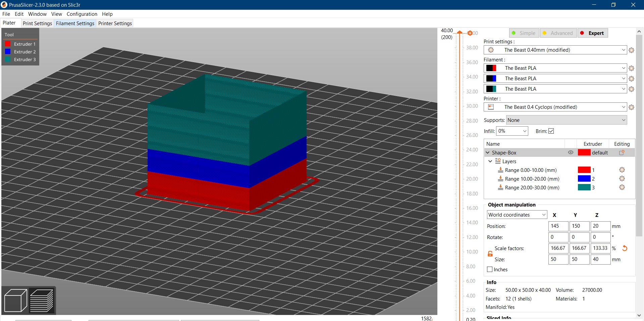Image resolution: width=644 pixels, height=321 pixels.
Task: Click Layers icon in object tree
Action: tap(498, 161)
